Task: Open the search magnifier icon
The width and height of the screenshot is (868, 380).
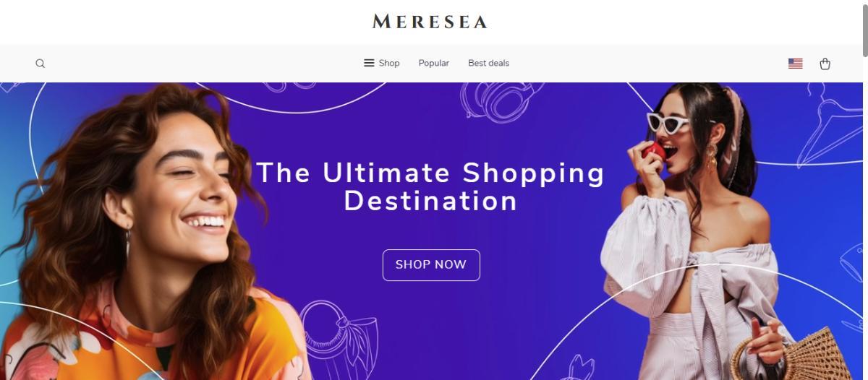Action: 41,64
